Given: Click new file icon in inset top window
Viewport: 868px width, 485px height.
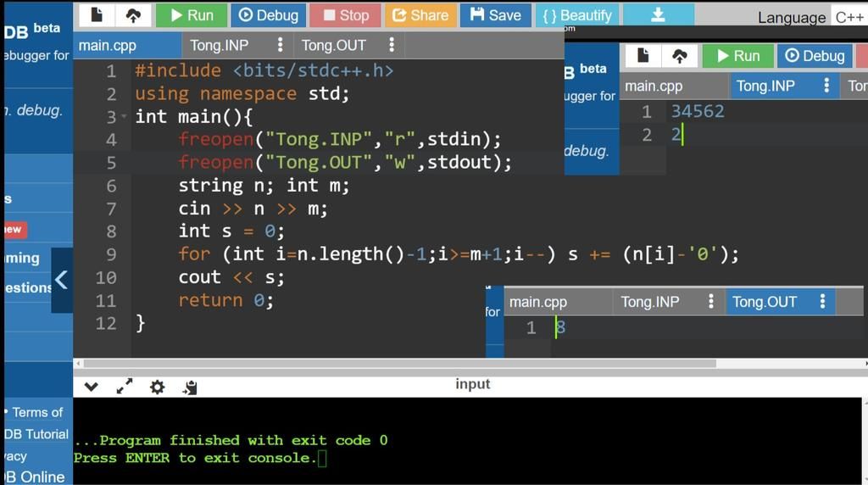Looking at the screenshot, I should (x=643, y=55).
